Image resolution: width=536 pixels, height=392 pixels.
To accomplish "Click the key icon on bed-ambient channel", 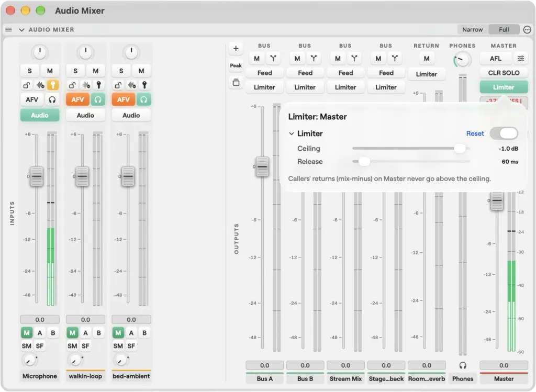I will click(144, 85).
